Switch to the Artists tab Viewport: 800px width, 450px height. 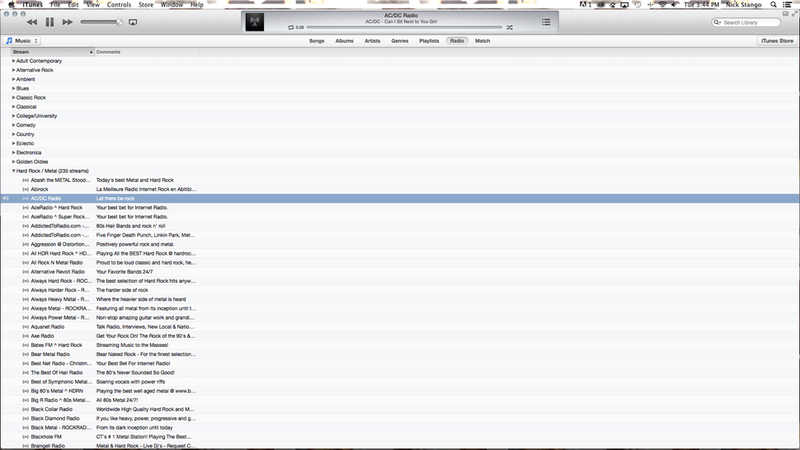tap(372, 41)
